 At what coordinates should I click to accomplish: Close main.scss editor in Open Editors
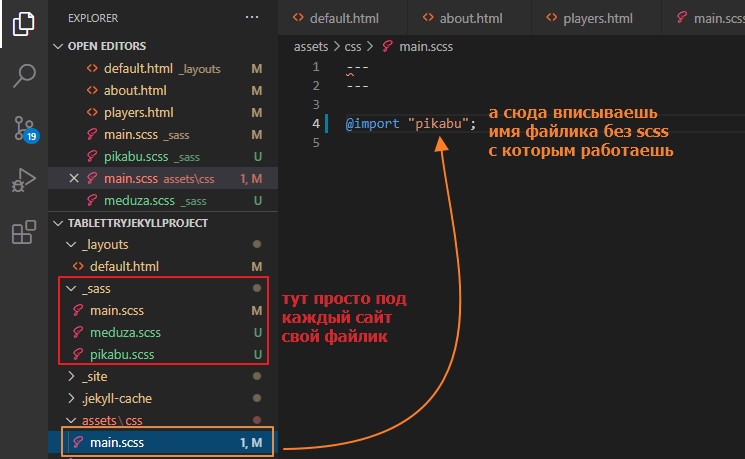(73, 179)
